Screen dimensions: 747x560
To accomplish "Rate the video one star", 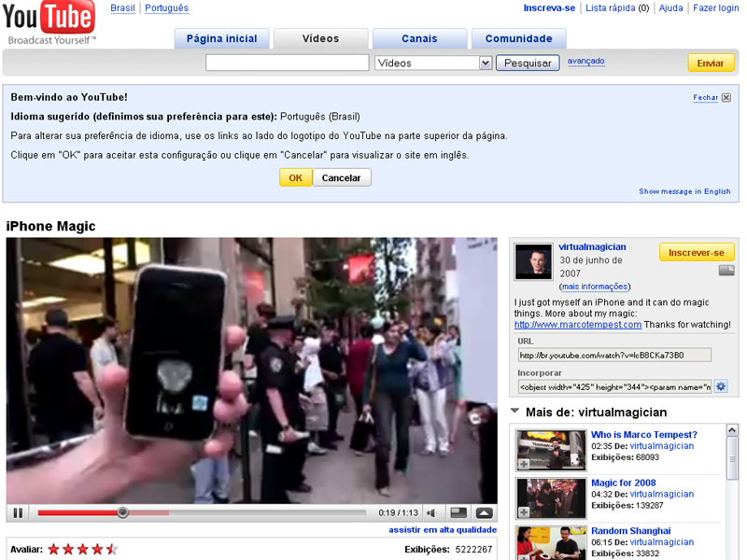I will pyautogui.click(x=54, y=550).
